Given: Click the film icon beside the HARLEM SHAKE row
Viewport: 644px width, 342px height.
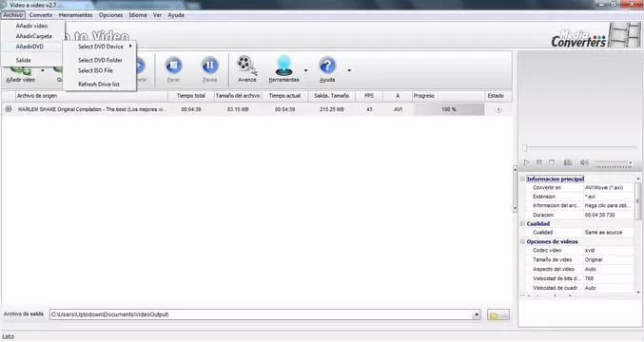Looking at the screenshot, I should point(9,109).
